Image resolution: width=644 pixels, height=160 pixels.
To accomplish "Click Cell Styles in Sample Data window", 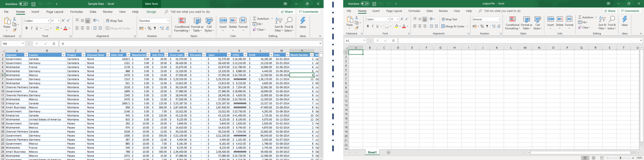I will [209, 25].
